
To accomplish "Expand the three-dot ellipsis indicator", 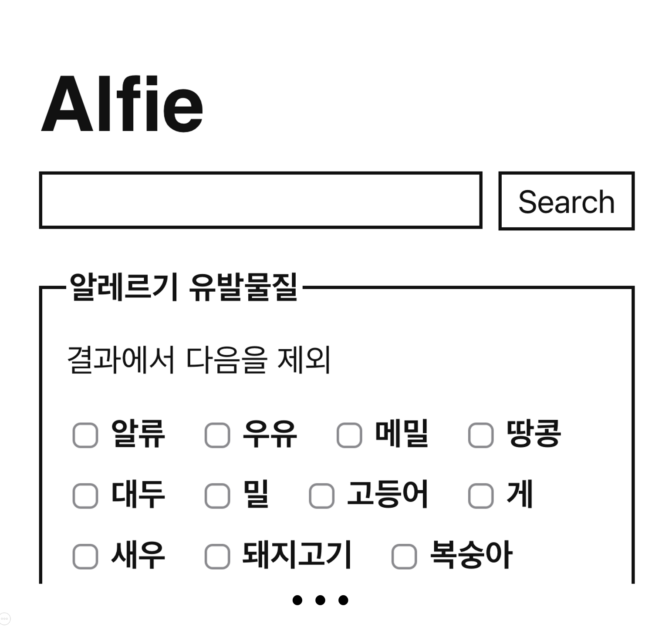I will point(320,600).
